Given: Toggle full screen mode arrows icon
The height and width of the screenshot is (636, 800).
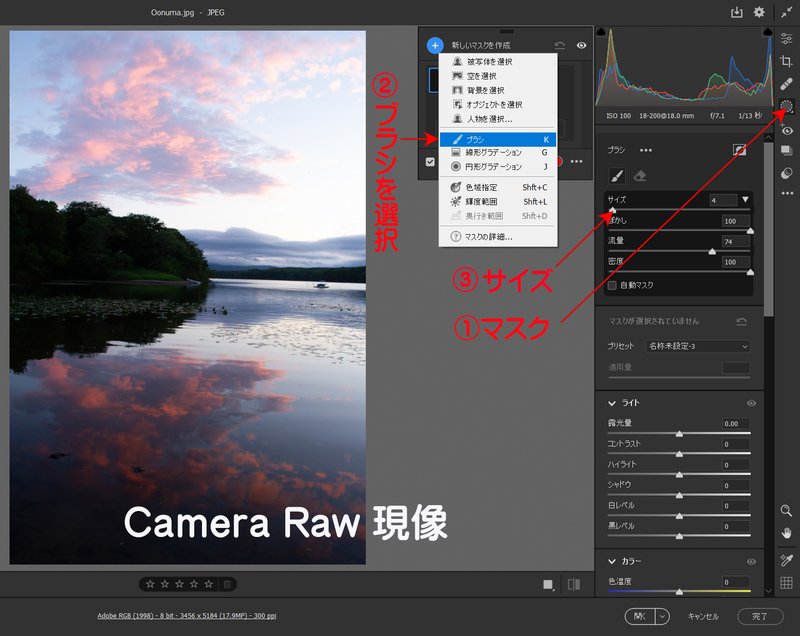Looking at the screenshot, I should pyautogui.click(x=787, y=13).
